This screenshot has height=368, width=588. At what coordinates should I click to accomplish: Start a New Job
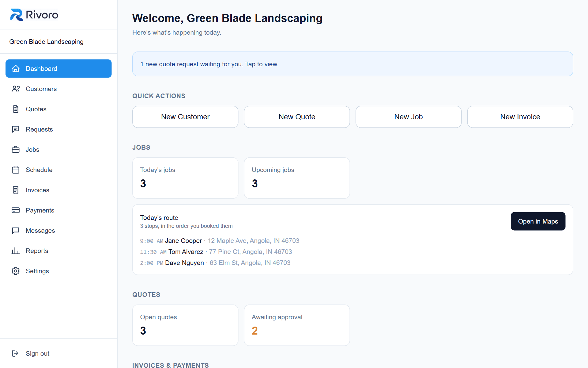click(409, 117)
